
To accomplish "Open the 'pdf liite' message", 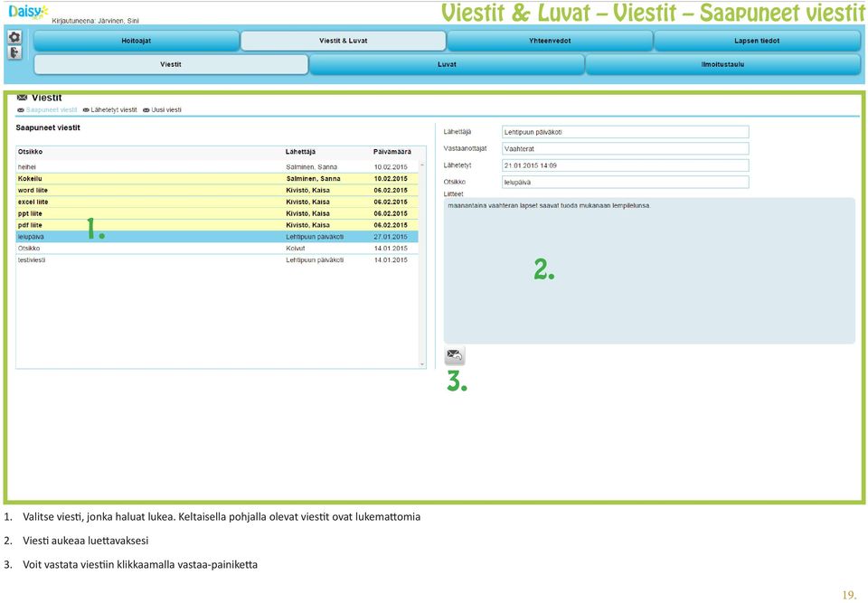I will 217,225.
